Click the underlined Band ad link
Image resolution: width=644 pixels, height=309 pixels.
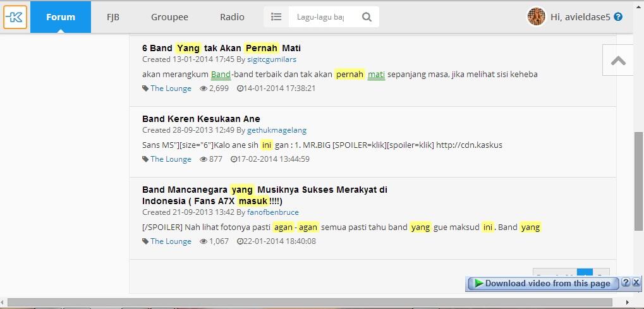pyautogui.click(x=221, y=75)
